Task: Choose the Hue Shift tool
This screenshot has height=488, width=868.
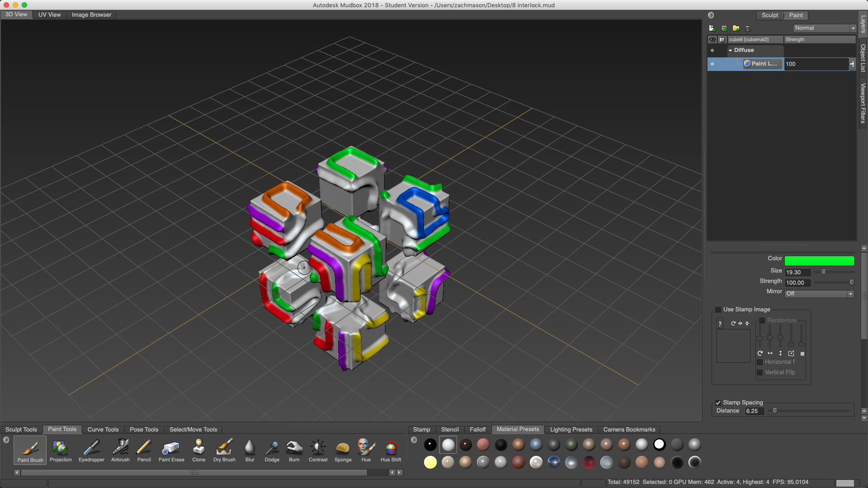Action: point(391,450)
